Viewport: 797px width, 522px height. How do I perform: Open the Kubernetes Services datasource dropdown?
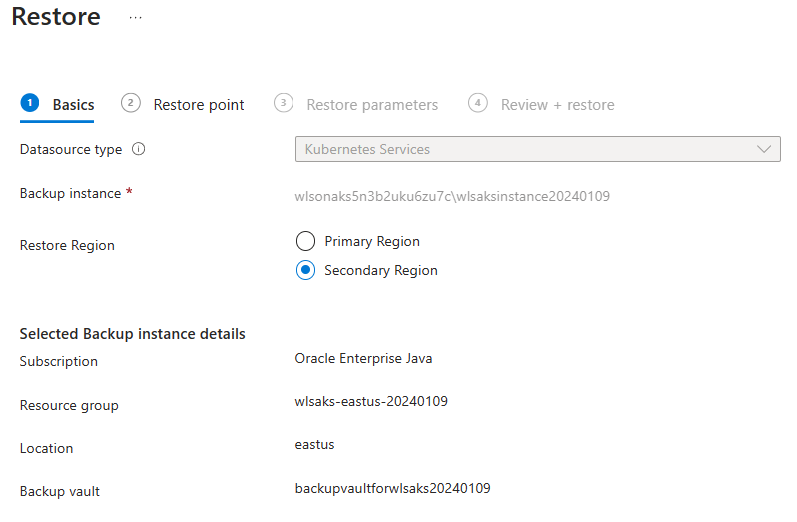click(x=536, y=149)
